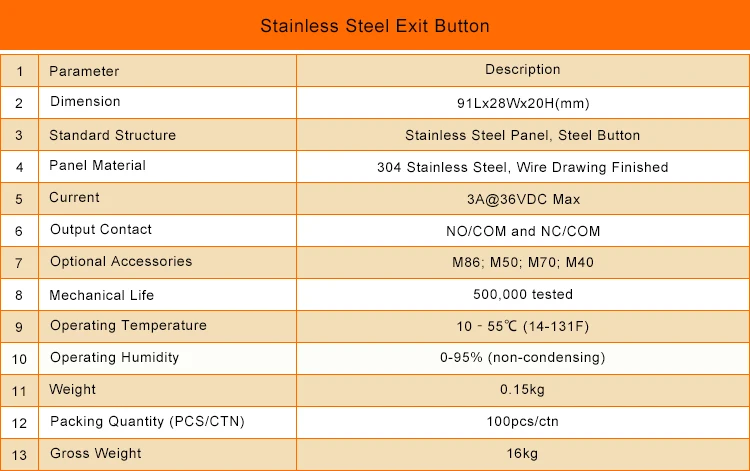Select the 0-95% (non-condensing) value
The height and width of the screenshot is (471, 750).
[522, 358]
